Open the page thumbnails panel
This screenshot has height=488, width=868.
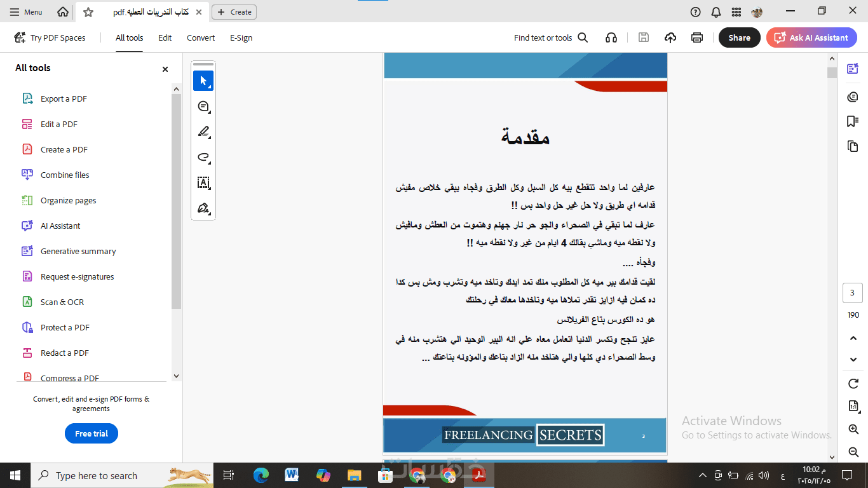point(853,146)
